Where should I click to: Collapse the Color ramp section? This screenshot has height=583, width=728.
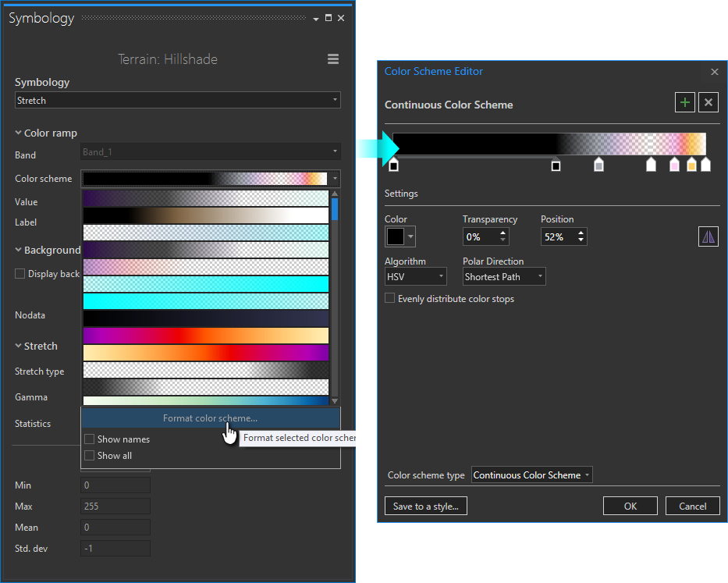coord(18,133)
